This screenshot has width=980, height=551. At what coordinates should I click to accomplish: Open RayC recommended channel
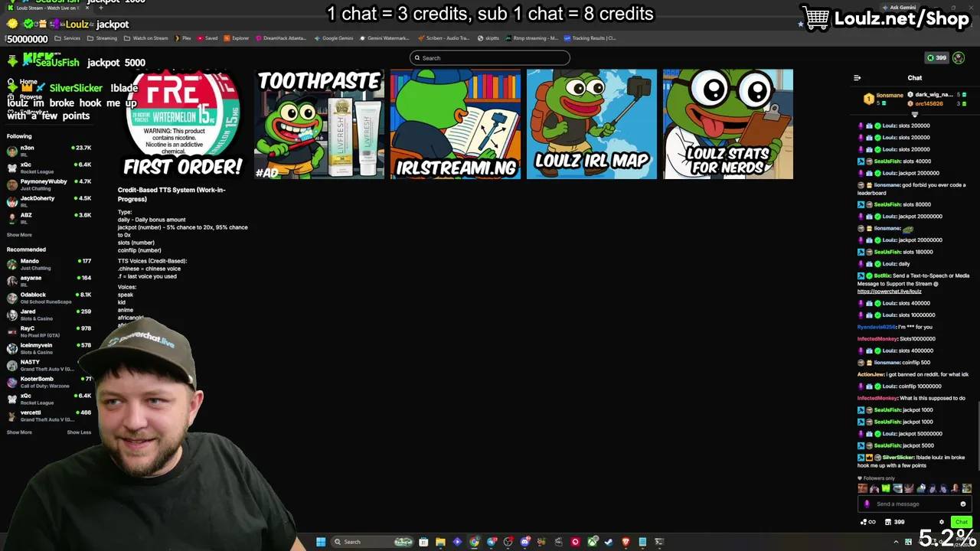pos(47,331)
